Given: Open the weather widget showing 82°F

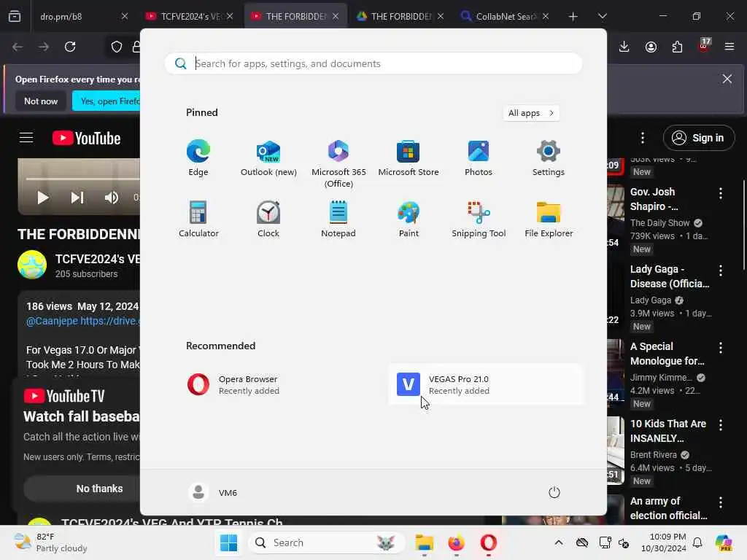Looking at the screenshot, I should (50, 542).
